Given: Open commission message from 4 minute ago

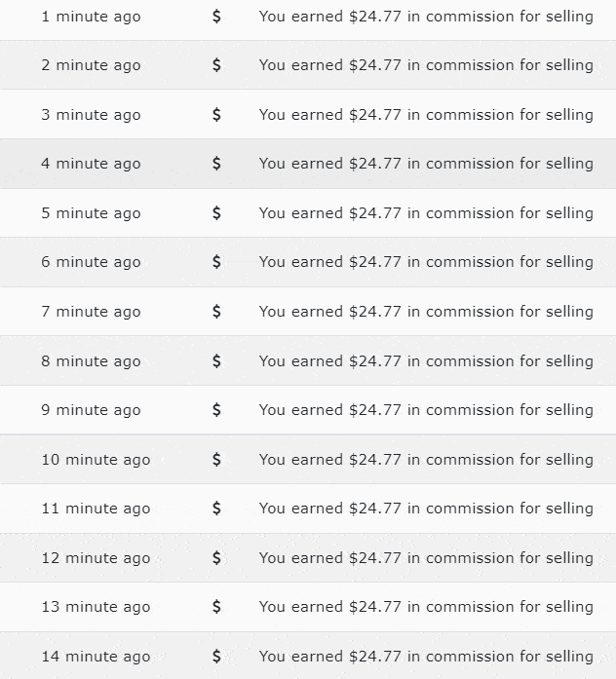Looking at the screenshot, I should (426, 164).
